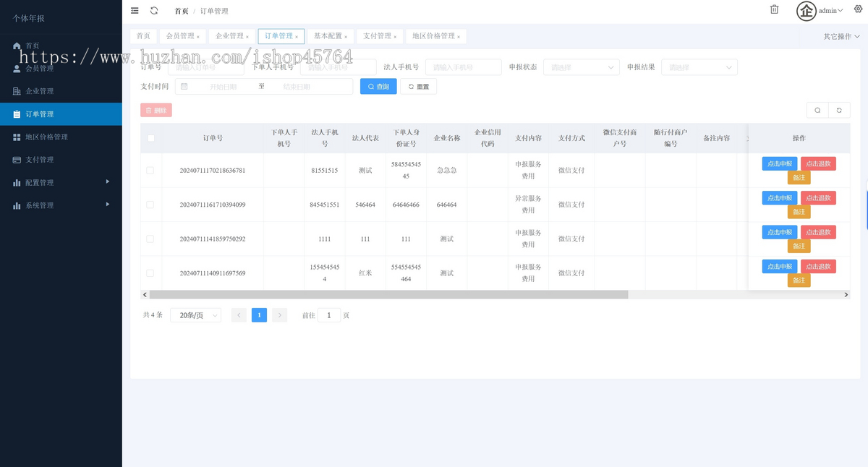
Task: Click the table search toggle icon
Action: [817, 111]
